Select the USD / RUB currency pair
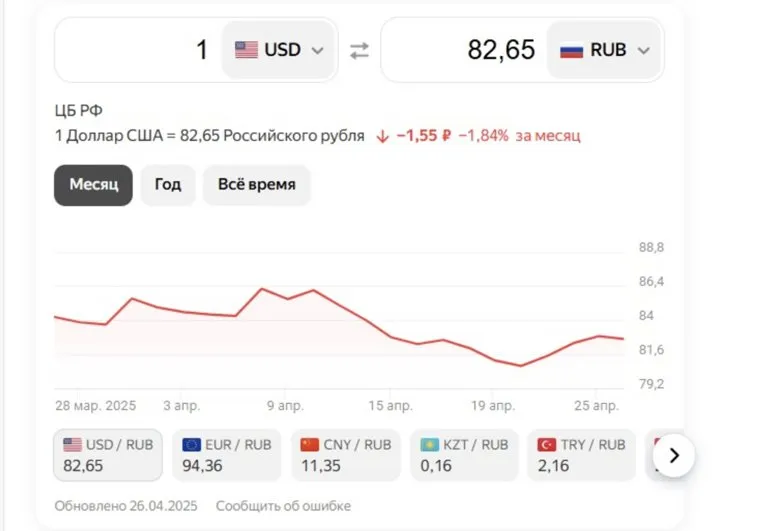The image size is (760, 531). pyautogui.click(x=108, y=455)
